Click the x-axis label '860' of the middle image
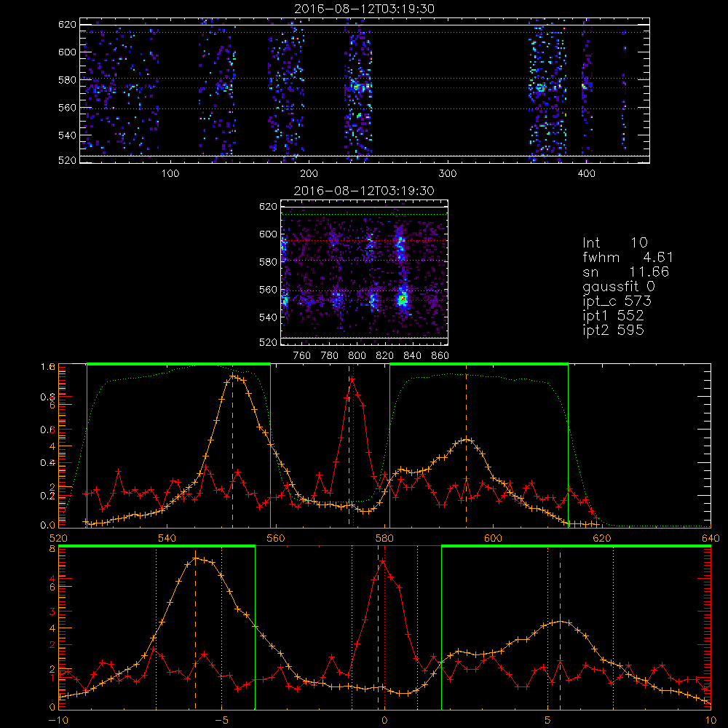728x728 pixels. click(x=440, y=356)
